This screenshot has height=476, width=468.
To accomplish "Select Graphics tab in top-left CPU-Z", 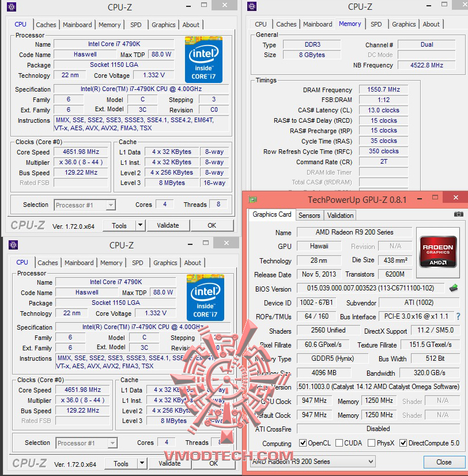I will tap(163, 25).
